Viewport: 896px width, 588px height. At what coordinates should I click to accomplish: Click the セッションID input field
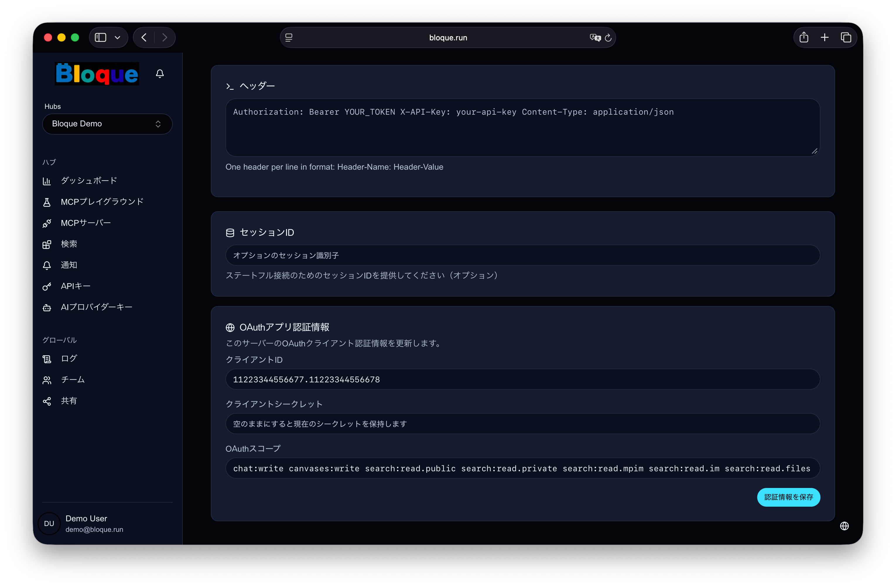pyautogui.click(x=523, y=255)
